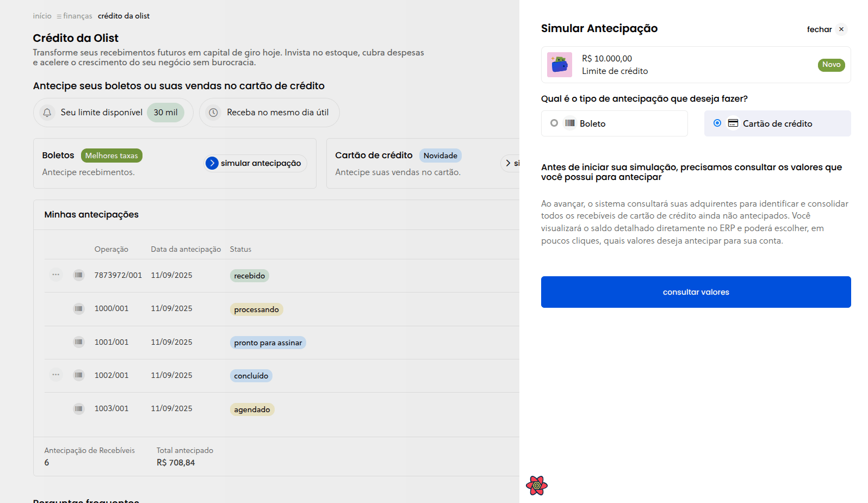868x503 pixels.
Task: Click barcode icon for row 1002/001
Action: coord(79,375)
